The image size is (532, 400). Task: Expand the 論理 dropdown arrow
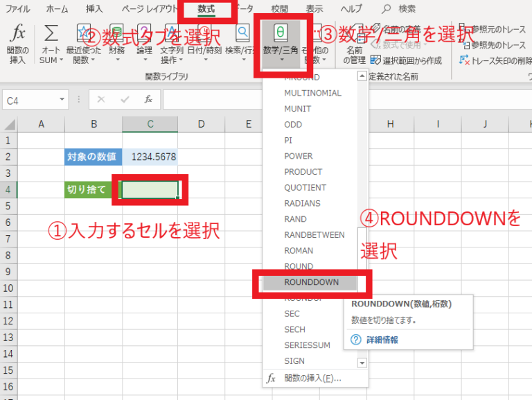[x=145, y=60]
